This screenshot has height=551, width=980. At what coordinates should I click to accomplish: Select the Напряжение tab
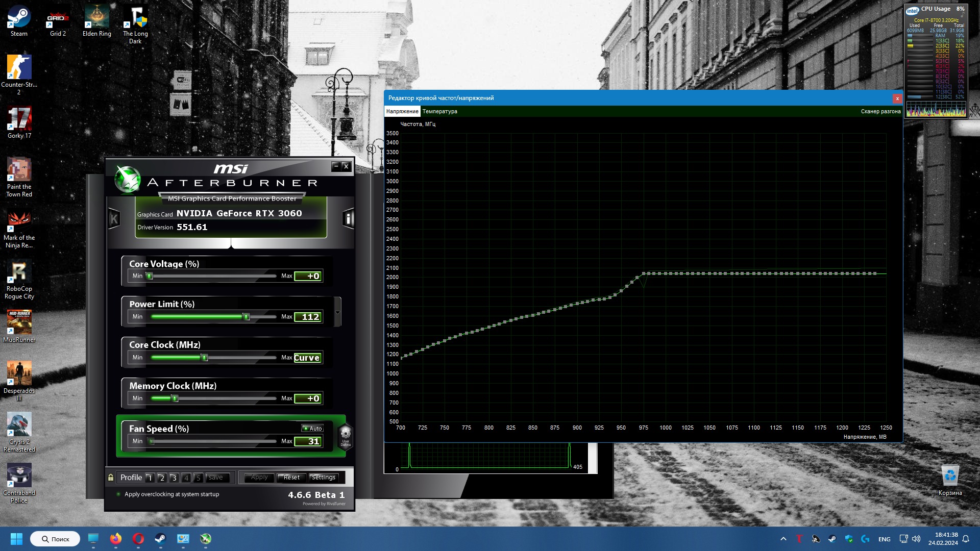(402, 111)
